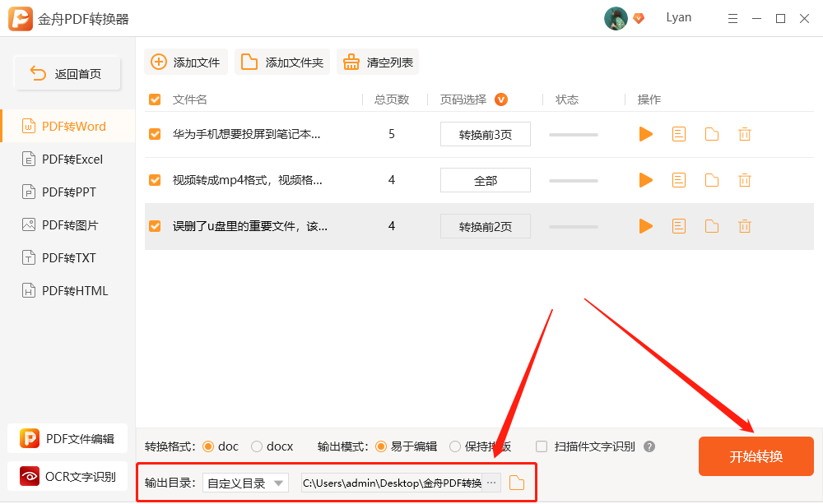Click the progress bar of 误删了u盘 row

coord(573,227)
